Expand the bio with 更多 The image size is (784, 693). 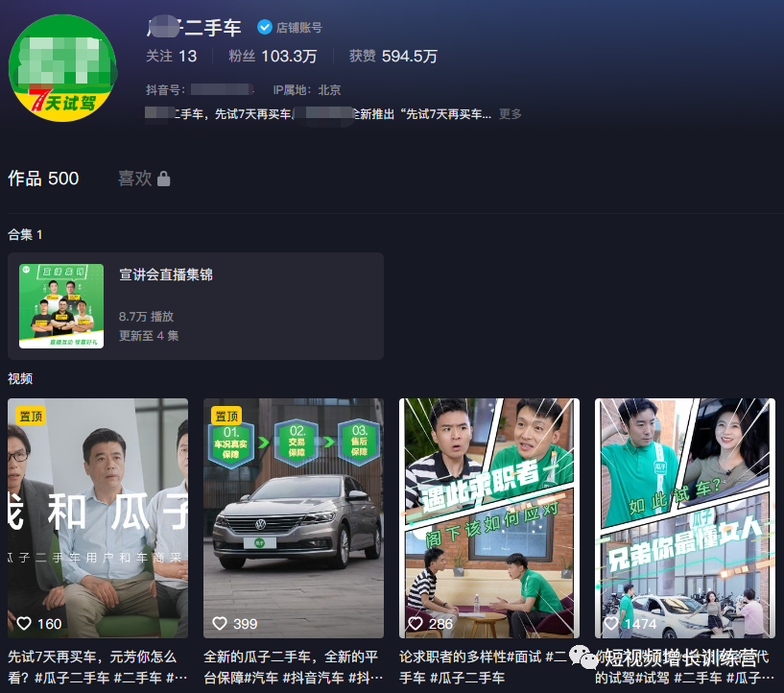click(511, 114)
